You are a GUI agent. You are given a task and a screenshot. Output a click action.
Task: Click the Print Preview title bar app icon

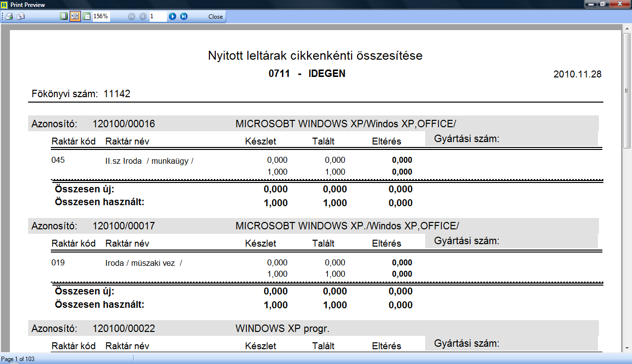click(x=5, y=4)
